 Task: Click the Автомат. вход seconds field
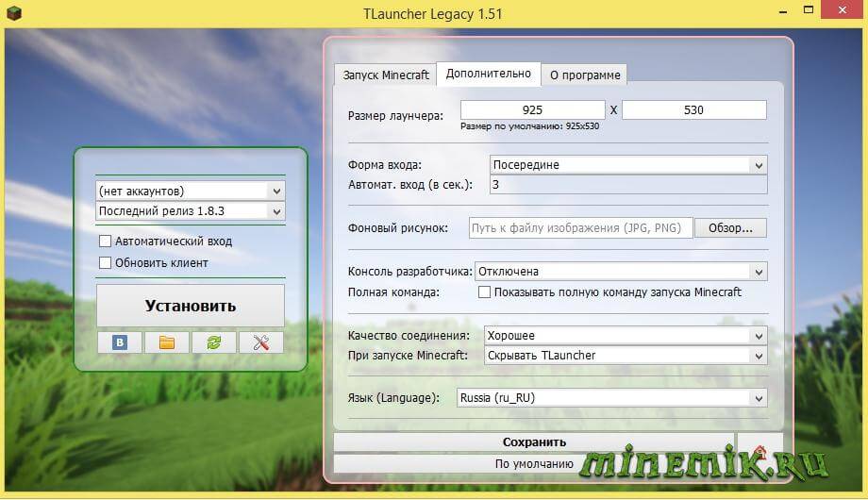pyautogui.click(x=628, y=184)
